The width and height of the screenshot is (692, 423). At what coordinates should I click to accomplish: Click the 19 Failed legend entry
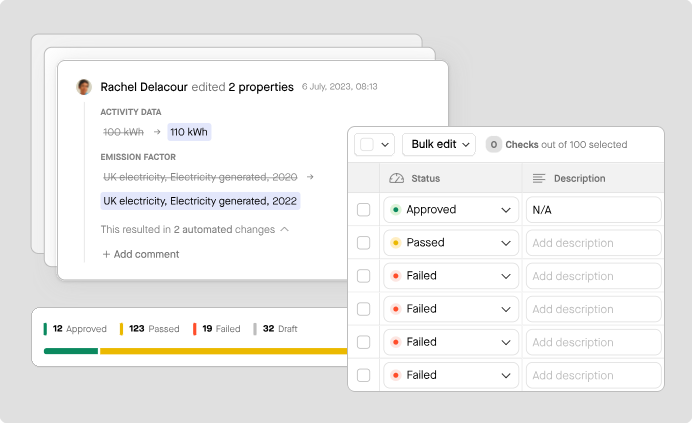coord(217,329)
